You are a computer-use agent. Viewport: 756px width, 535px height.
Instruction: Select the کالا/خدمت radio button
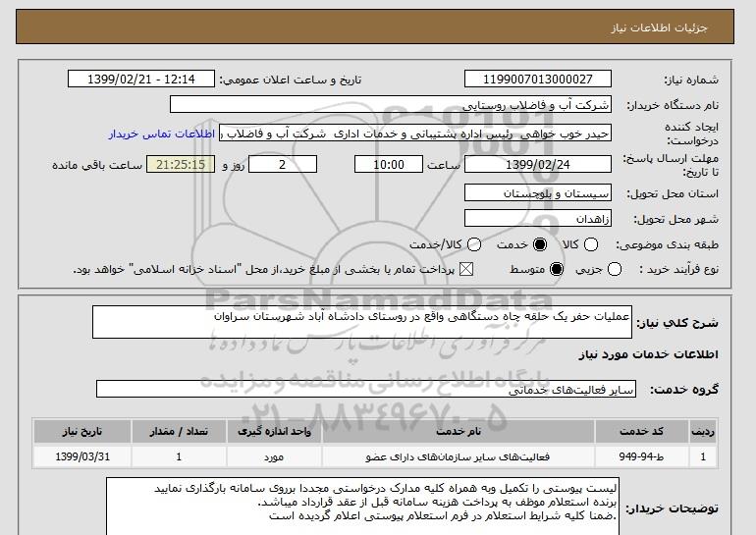pos(474,244)
